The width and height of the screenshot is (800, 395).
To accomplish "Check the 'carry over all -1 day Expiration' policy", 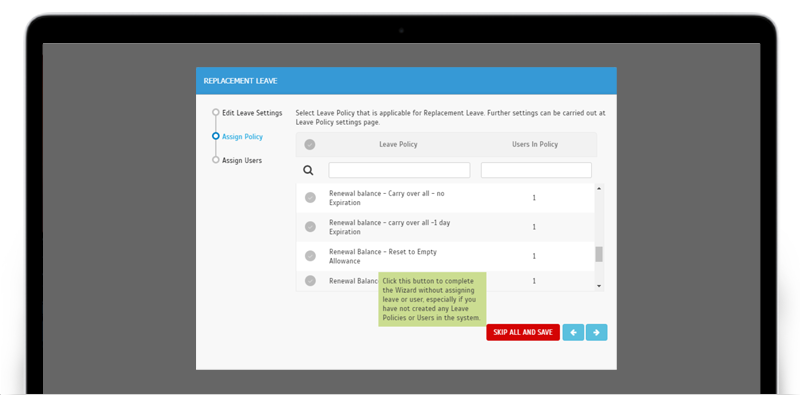I will tap(310, 227).
